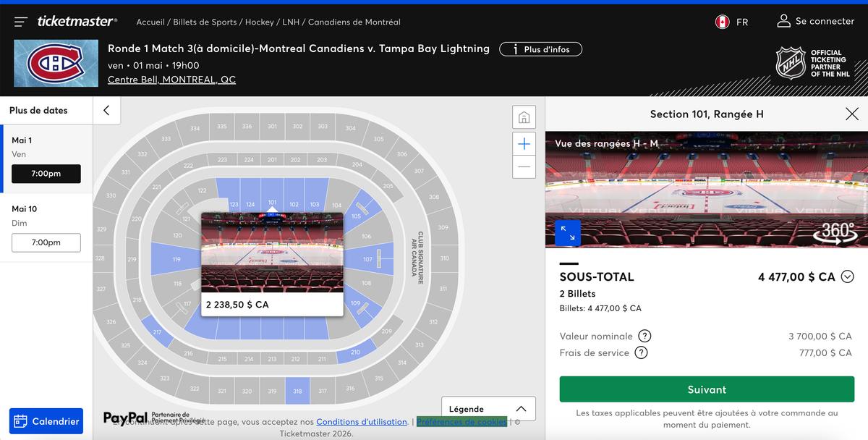This screenshot has width=868, height=440.
Task: Select the May 10 7:00pm showtime
Action: (x=46, y=242)
